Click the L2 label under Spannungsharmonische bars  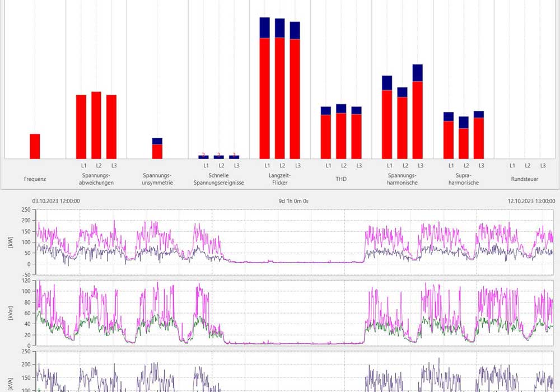pos(405,166)
